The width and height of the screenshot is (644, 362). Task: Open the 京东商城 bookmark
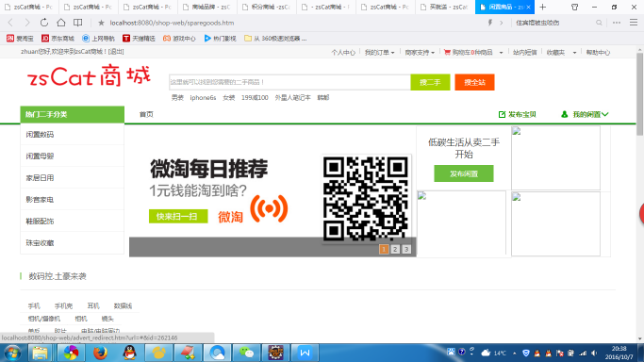58,38
